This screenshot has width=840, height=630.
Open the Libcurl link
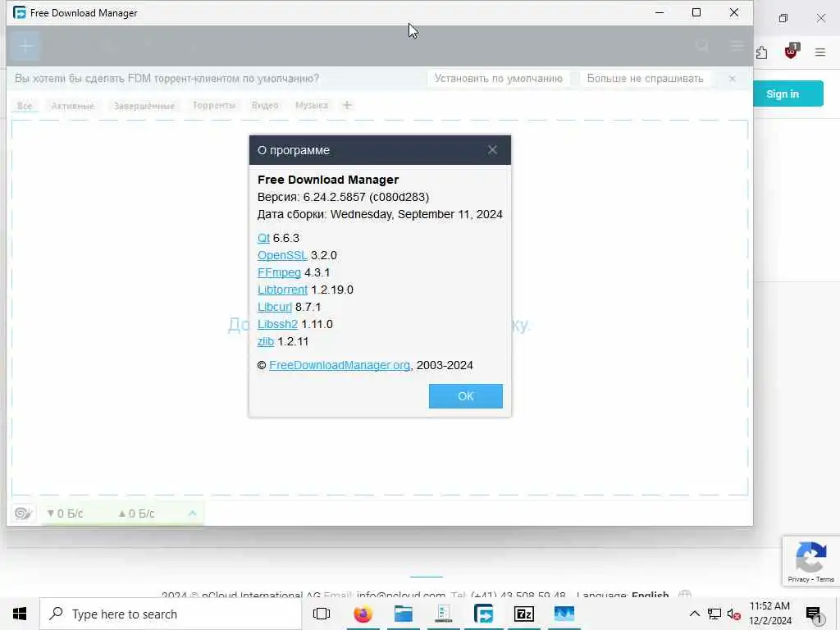[274, 307]
